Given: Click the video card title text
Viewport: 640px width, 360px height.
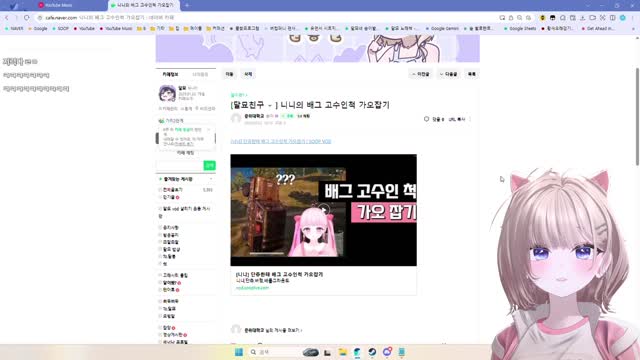Looking at the screenshot, I should point(279,274).
